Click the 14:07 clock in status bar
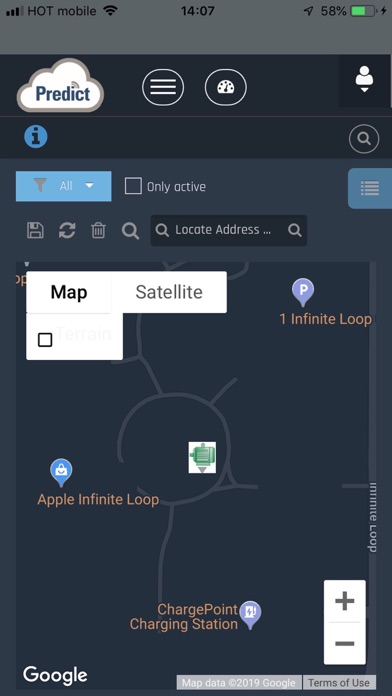The width and height of the screenshot is (392, 696). (x=198, y=11)
